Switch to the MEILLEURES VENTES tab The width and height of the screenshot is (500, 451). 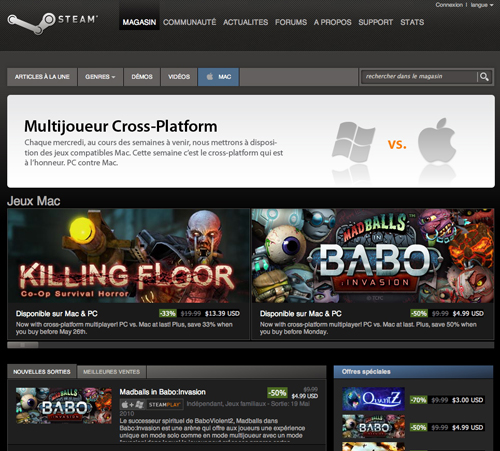(x=111, y=372)
